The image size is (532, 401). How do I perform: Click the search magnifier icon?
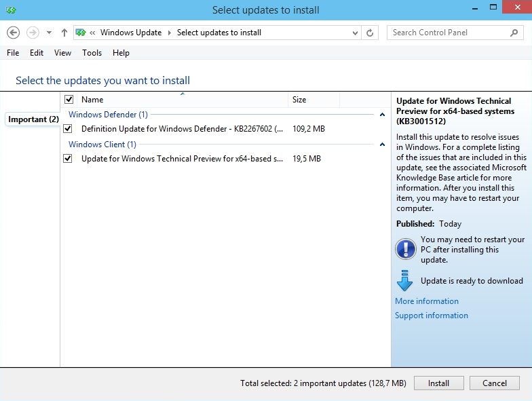(514, 33)
